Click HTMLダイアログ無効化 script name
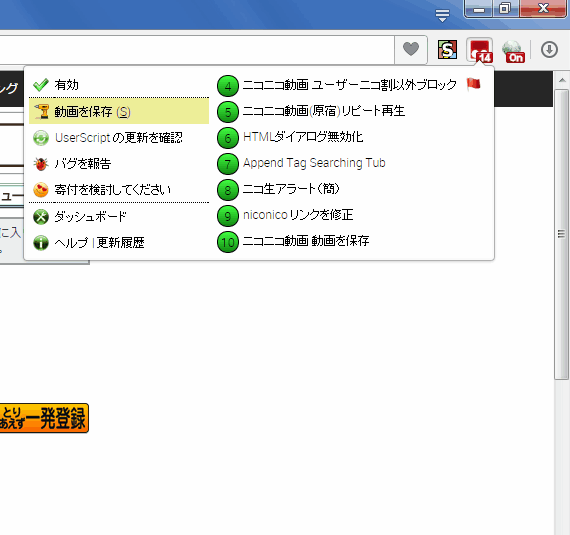Screen dimensions: 570x535 point(303,137)
